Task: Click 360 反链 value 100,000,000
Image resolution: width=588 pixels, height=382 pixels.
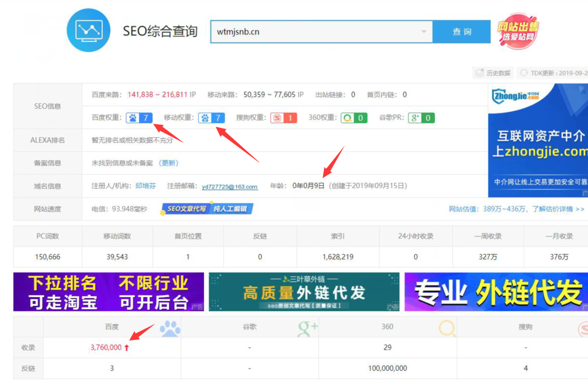Action: point(388,368)
